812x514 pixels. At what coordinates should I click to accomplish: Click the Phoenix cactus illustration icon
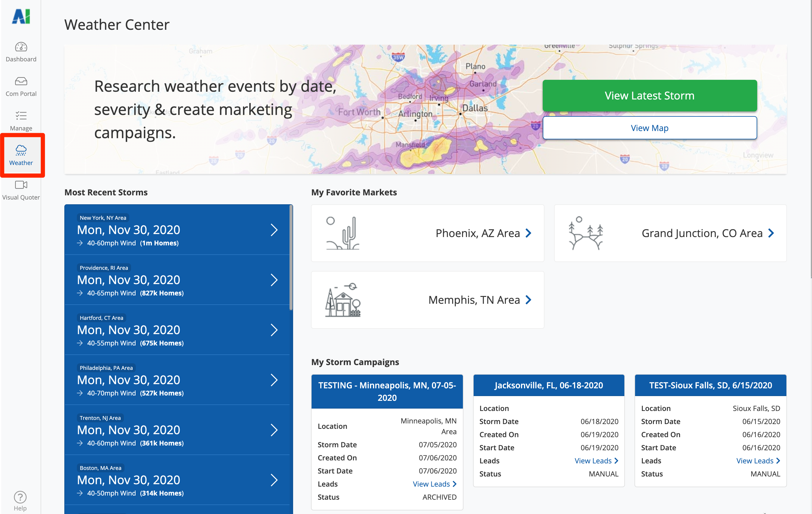[343, 233]
